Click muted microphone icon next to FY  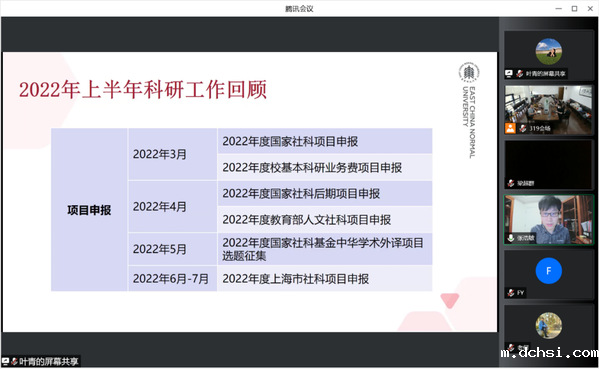coord(511,293)
